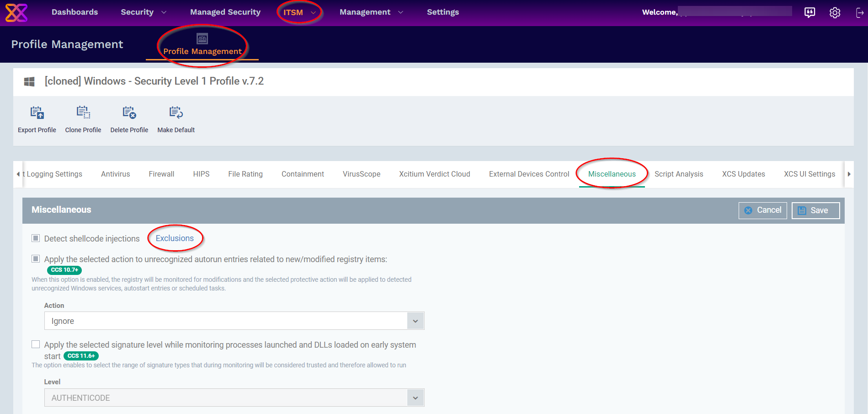Click the Profile Management sub-tab label
Viewport: 868px width, 414px height.
coord(202,51)
